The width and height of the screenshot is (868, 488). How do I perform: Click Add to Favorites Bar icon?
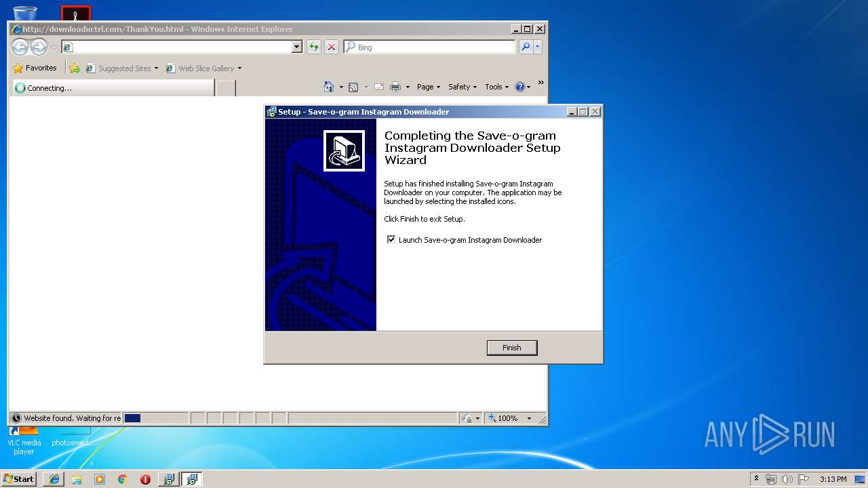tap(75, 68)
